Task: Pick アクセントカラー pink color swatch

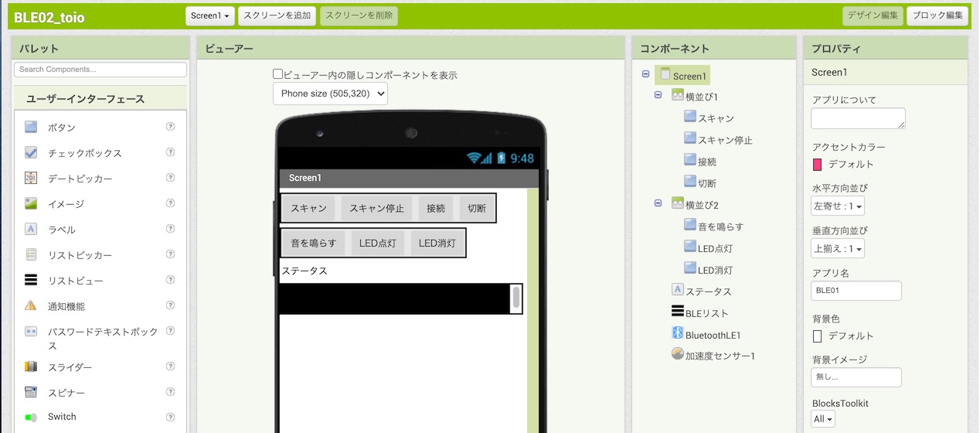Action: pyautogui.click(x=817, y=164)
